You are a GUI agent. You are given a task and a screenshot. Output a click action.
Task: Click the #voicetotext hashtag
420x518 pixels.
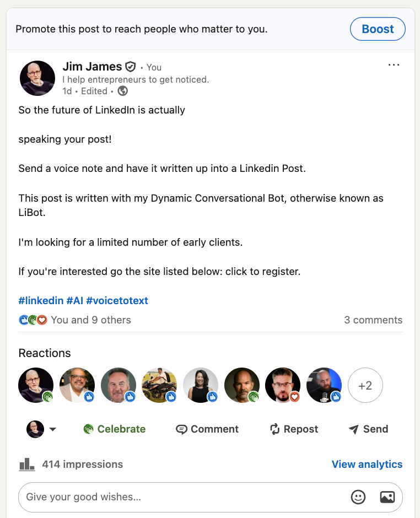(117, 301)
